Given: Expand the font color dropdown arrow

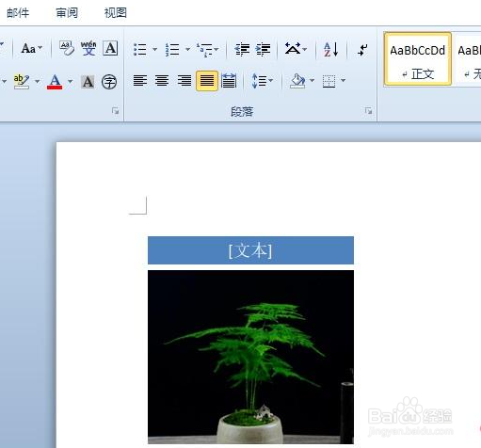Looking at the screenshot, I should click(70, 82).
